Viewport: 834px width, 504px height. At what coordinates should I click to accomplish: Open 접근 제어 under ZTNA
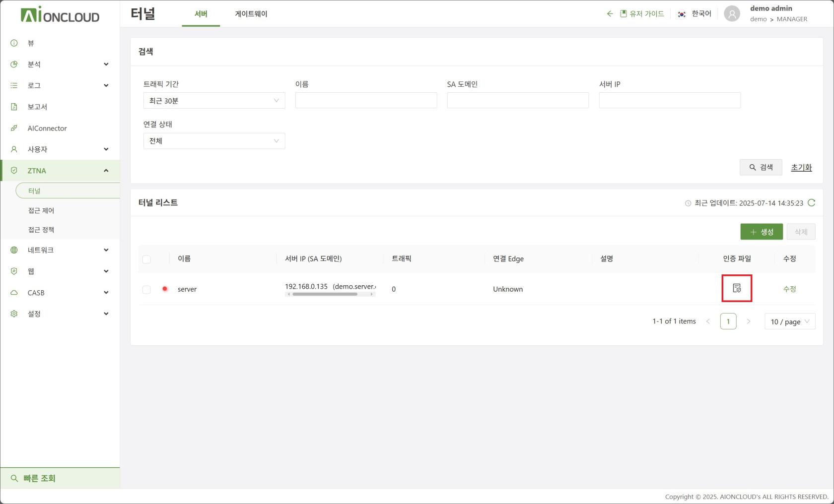(x=41, y=210)
